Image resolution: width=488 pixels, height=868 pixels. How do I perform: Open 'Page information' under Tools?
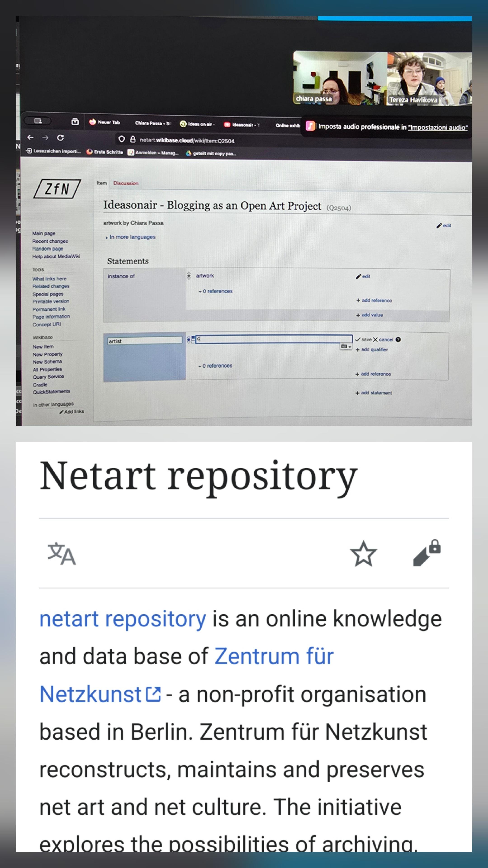(x=51, y=317)
